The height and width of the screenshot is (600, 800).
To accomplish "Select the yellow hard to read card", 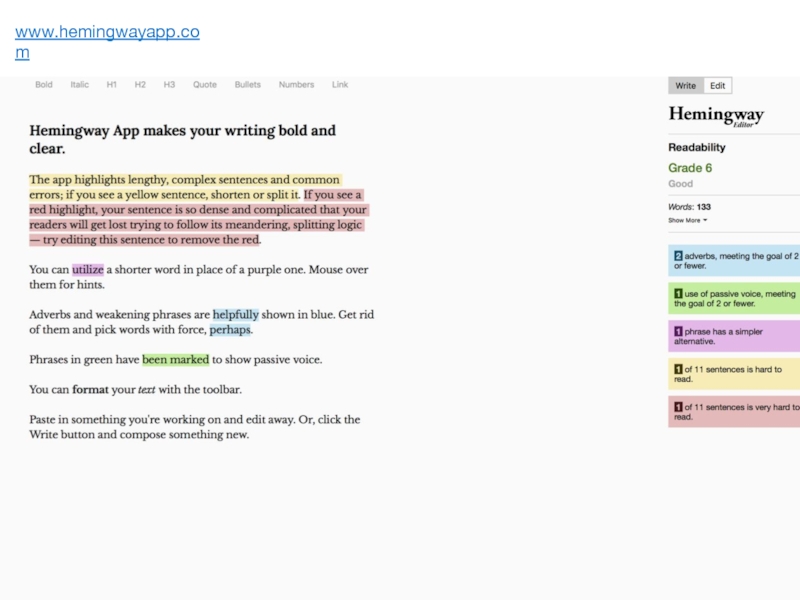I will [734, 374].
